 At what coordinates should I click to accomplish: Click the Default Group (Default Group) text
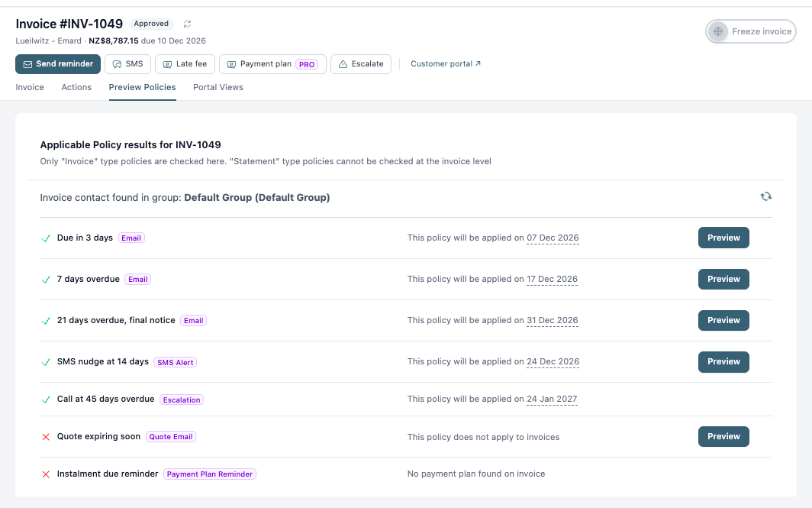(x=257, y=198)
